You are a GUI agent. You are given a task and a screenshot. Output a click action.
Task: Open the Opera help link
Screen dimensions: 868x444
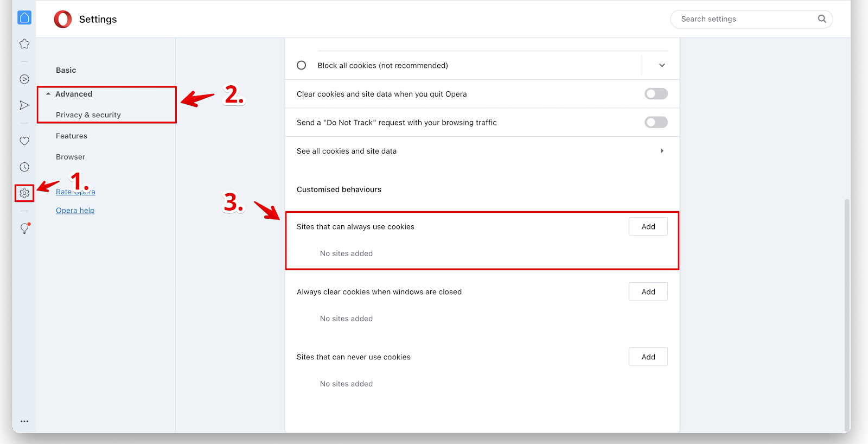75,211
